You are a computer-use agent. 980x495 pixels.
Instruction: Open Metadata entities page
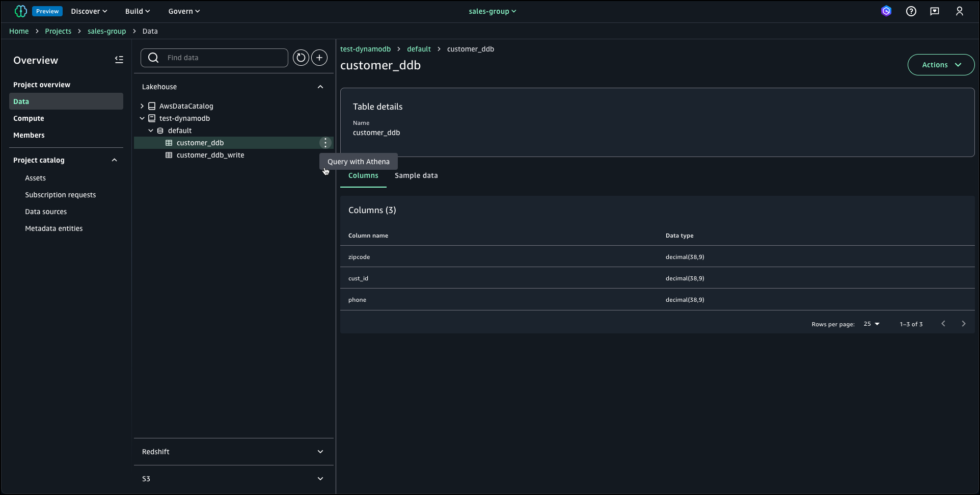[x=54, y=228]
